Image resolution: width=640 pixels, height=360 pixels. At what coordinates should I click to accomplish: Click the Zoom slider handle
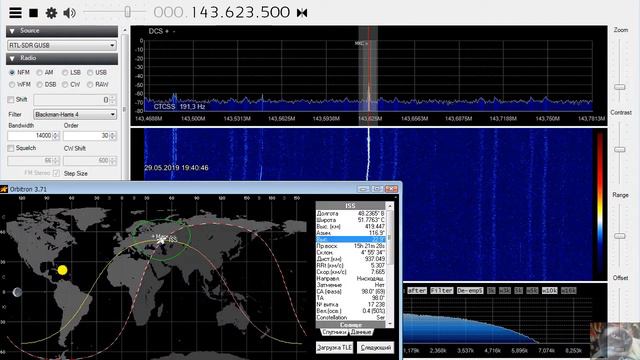(620, 87)
